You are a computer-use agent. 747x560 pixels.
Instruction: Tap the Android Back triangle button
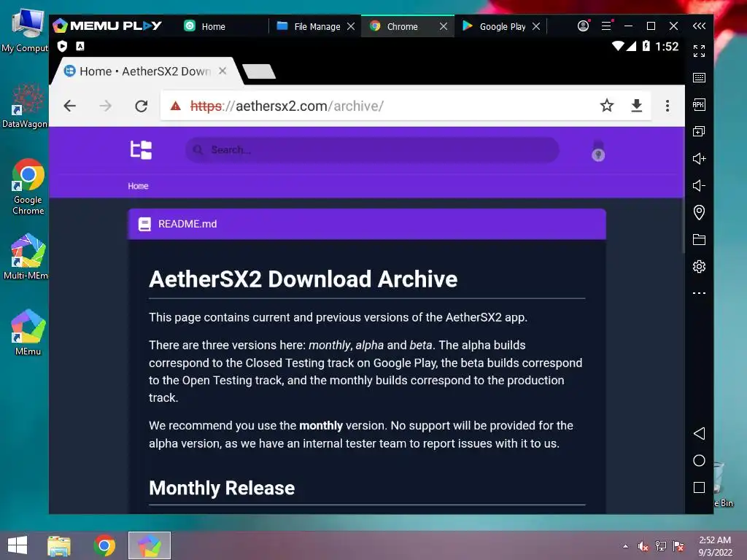[x=699, y=433]
